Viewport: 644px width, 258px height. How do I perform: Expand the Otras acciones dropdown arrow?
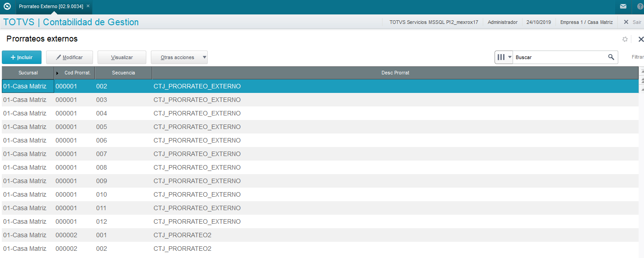pos(205,57)
